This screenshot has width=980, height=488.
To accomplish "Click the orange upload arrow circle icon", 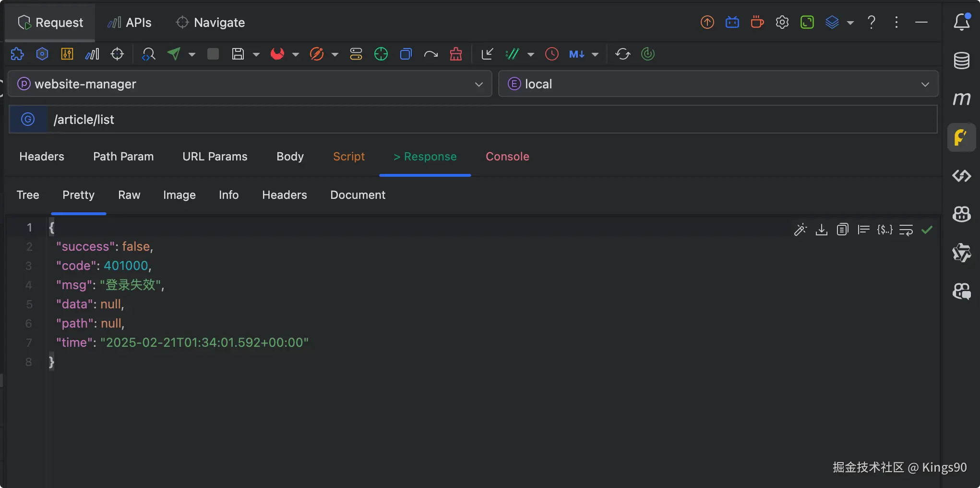I will tap(707, 22).
